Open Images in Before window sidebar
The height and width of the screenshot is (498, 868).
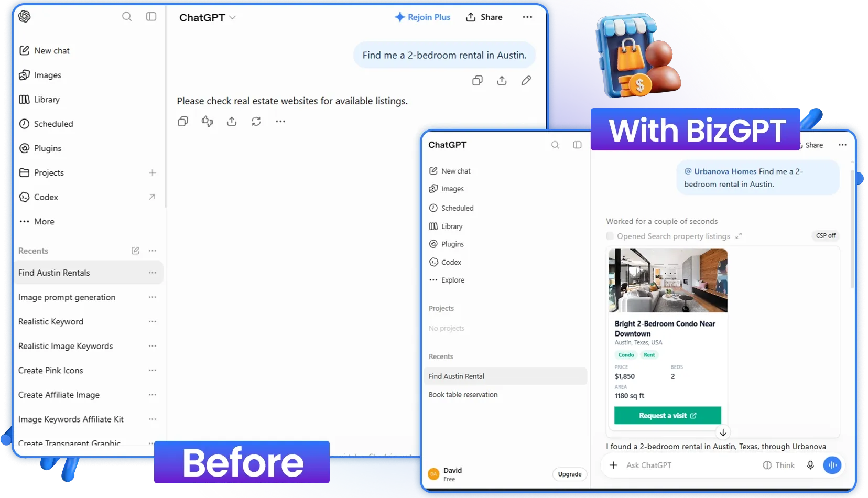(40, 75)
